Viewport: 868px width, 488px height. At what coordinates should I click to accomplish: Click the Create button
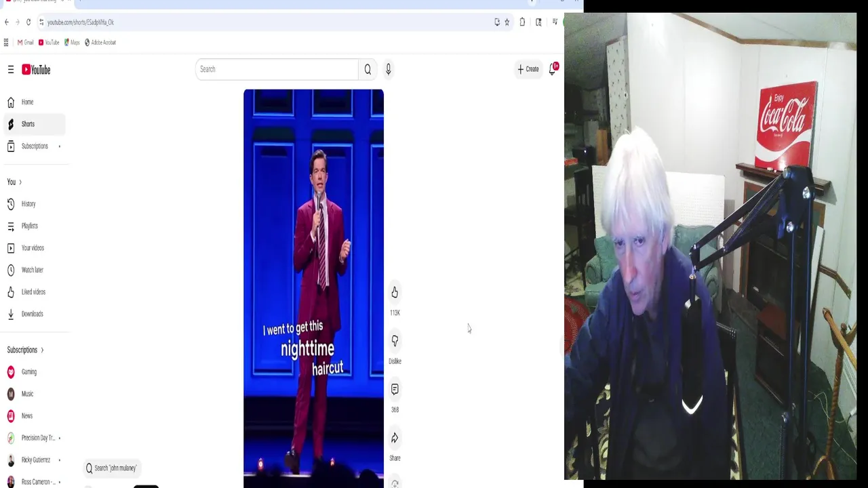528,69
